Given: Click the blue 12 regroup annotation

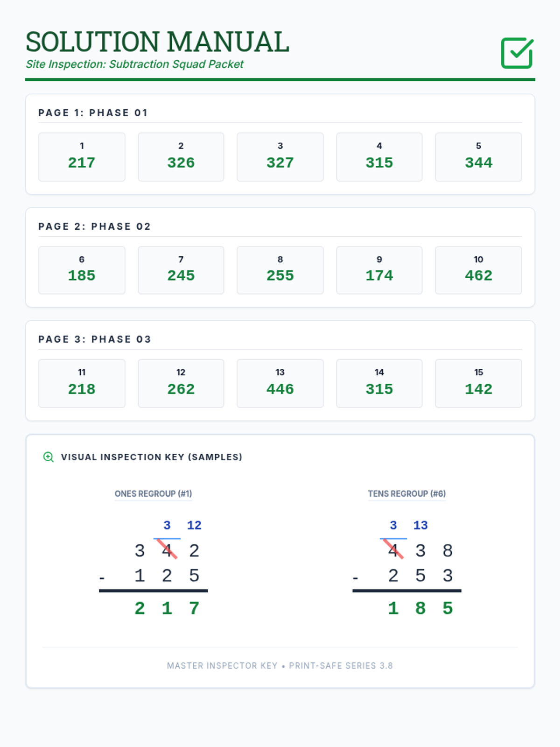Looking at the screenshot, I should pos(194,525).
